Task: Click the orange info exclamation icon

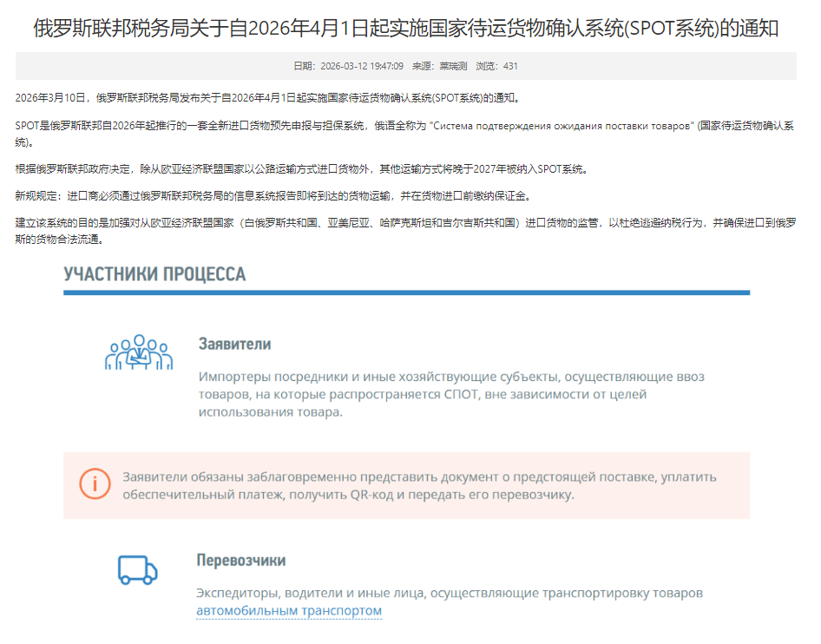Action: point(95,483)
